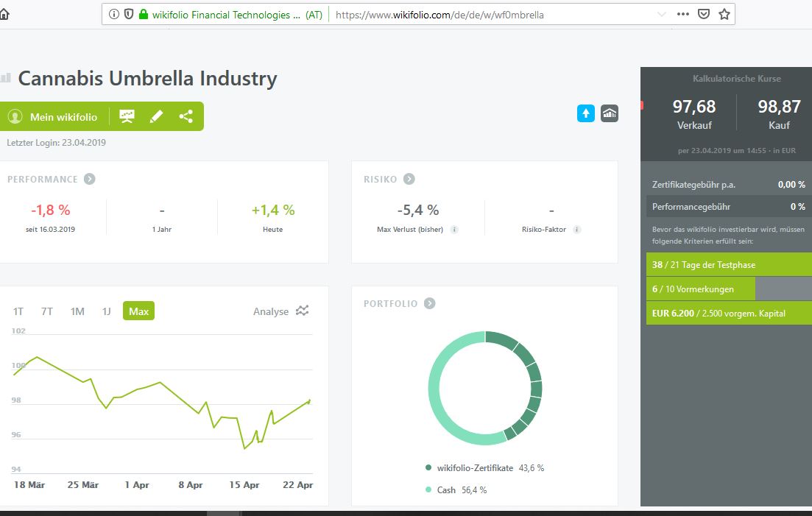
Task: Open the address bar history dropdown
Action: 661,14
